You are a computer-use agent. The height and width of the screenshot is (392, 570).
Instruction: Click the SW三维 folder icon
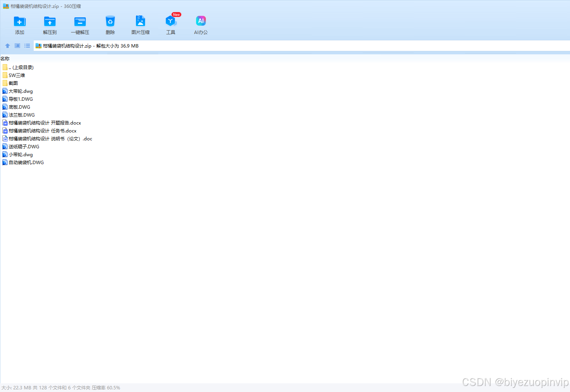(5, 75)
